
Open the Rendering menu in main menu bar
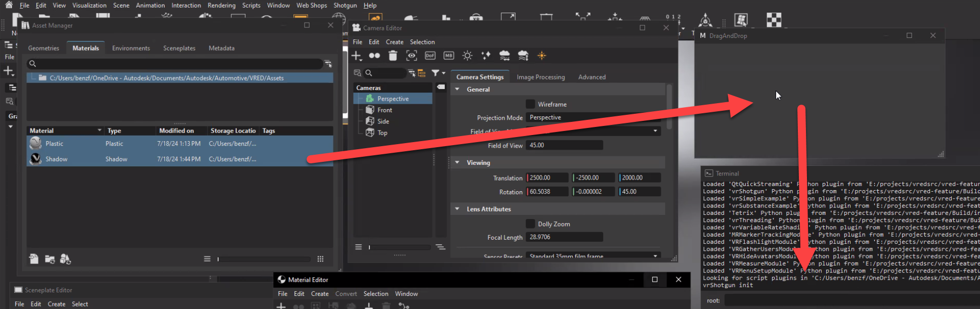pyautogui.click(x=222, y=5)
